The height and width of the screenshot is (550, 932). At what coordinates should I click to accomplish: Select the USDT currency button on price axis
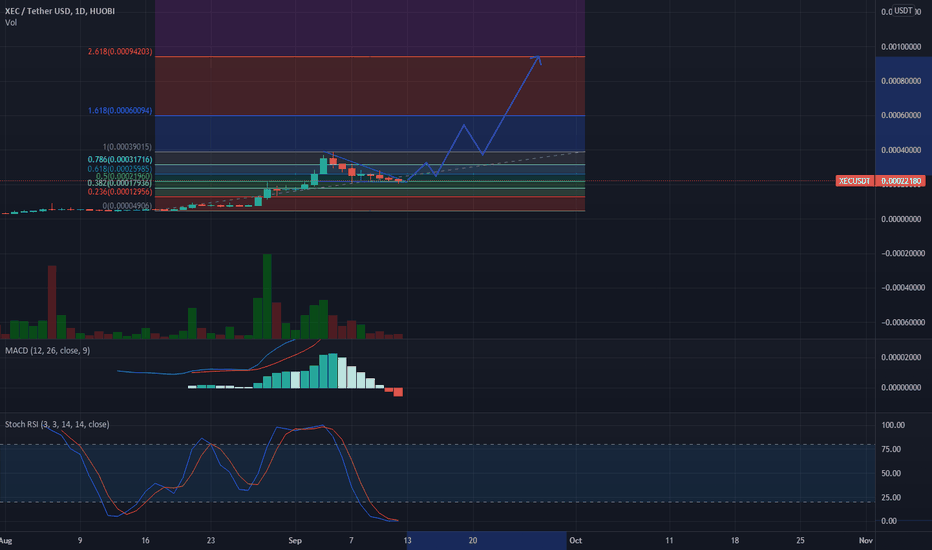click(x=903, y=11)
